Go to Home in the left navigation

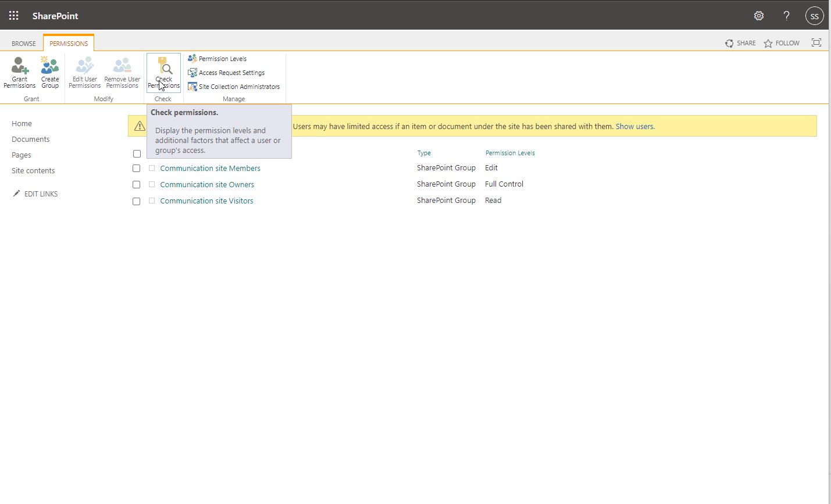point(22,123)
